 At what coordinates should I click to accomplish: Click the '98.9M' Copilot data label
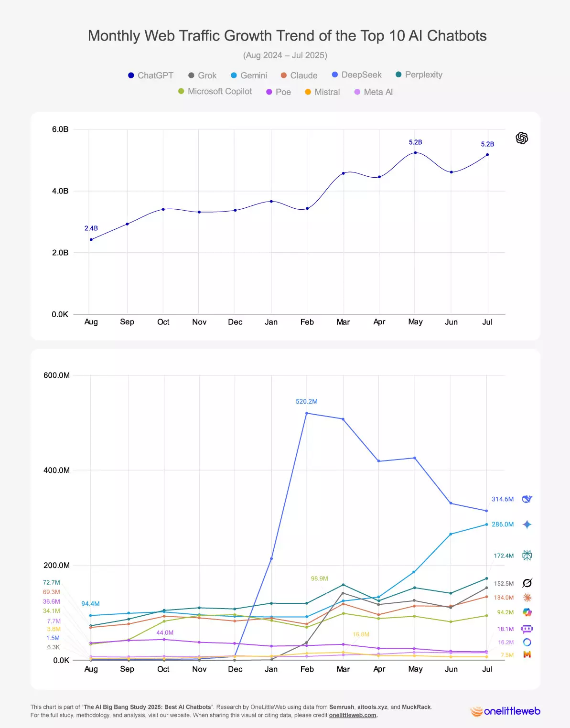[320, 578]
